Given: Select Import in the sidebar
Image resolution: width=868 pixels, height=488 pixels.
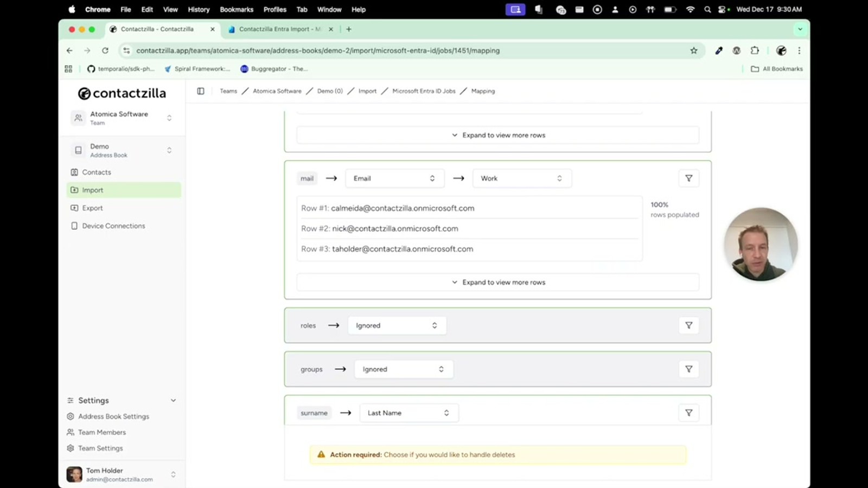Looking at the screenshot, I should (124, 190).
